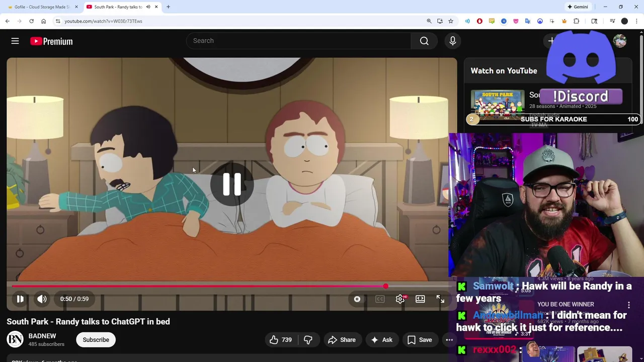Image resolution: width=644 pixels, height=362 pixels.
Task: Open a new browser tab
Action: (168, 7)
